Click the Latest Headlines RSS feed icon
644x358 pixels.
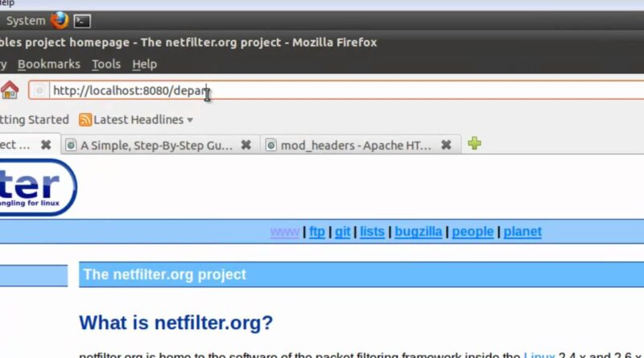pos(85,120)
